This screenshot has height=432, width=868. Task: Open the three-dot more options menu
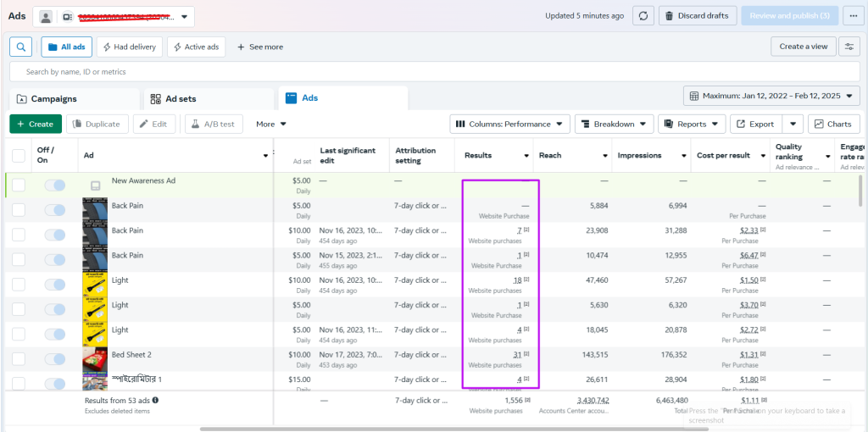click(x=851, y=15)
